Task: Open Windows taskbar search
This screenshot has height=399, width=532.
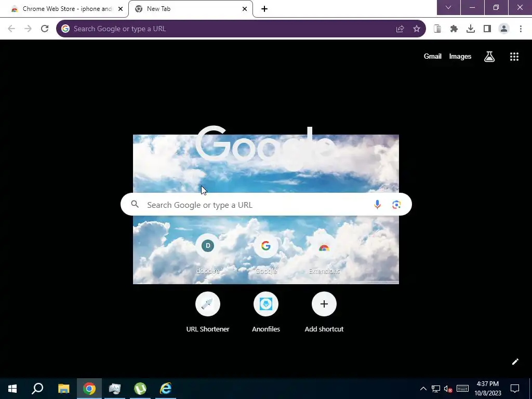Action: pos(37,389)
